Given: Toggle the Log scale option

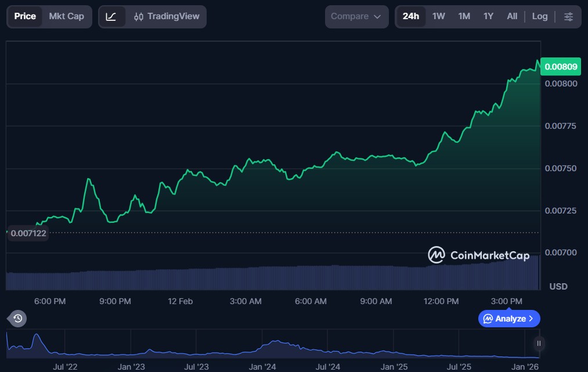Looking at the screenshot, I should 540,16.
